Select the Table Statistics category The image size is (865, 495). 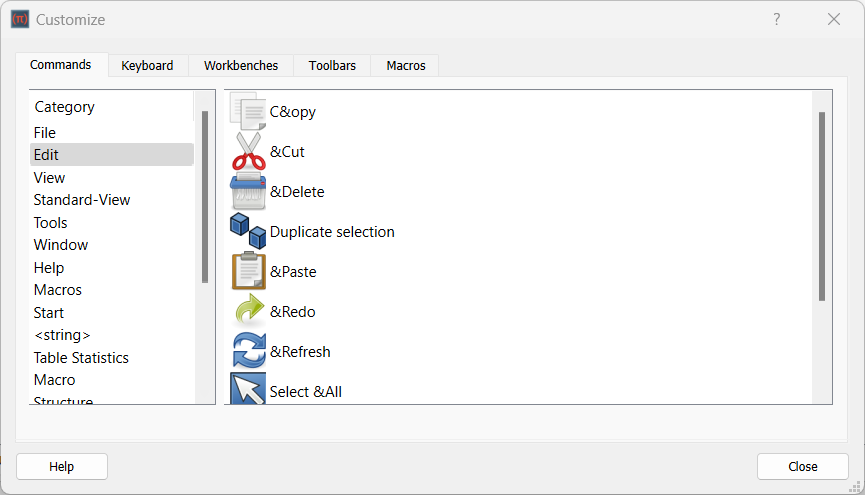(81, 357)
